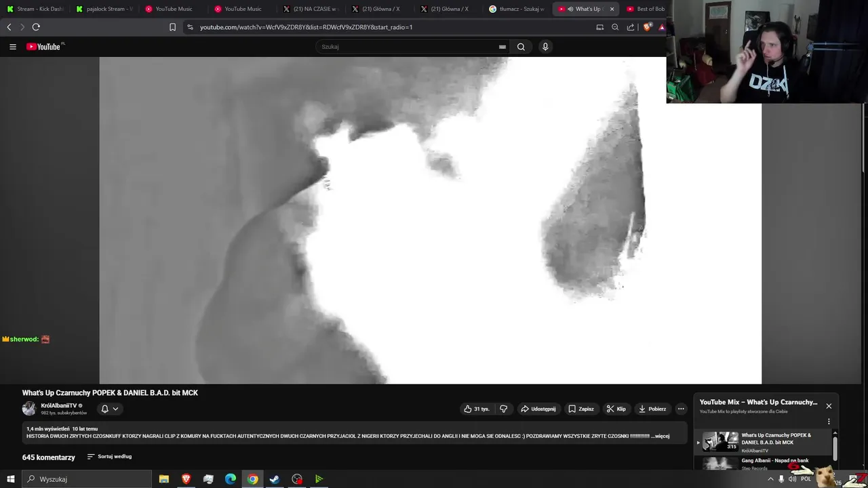The width and height of the screenshot is (868, 488).
Task: Open the browser zoom magnifier icon in the address bar
Action: [615, 27]
